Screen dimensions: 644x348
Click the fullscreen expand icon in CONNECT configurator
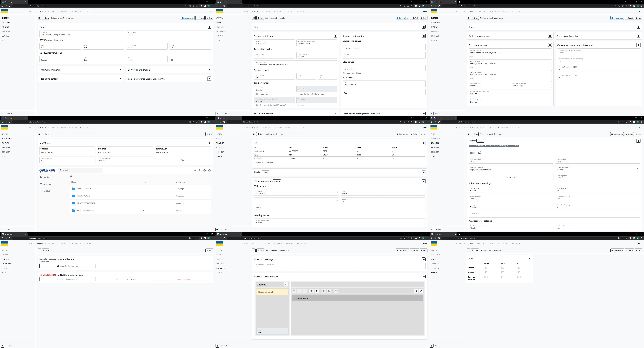pos(421,291)
